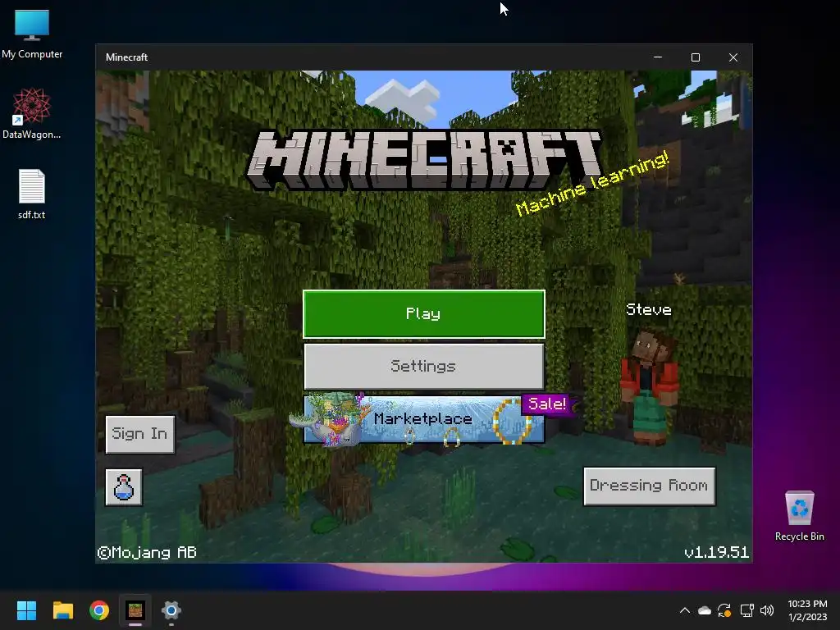Viewport: 840px width, 630px height.
Task: Click the Minecraft window title text
Action: point(126,57)
